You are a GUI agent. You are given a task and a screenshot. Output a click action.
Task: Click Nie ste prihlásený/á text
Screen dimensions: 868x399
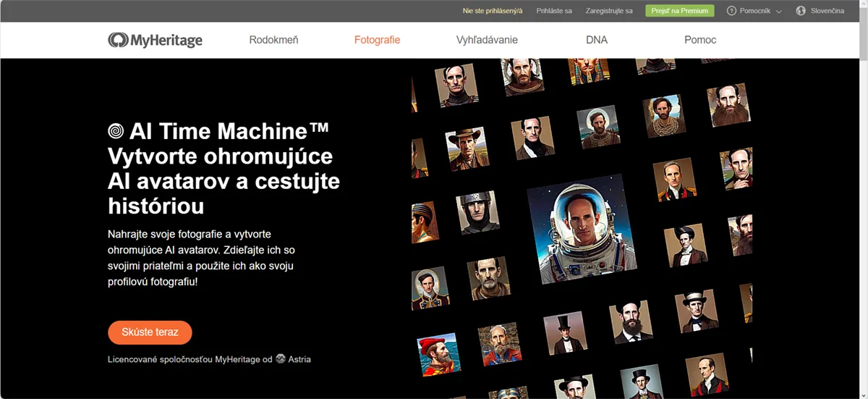(x=493, y=11)
